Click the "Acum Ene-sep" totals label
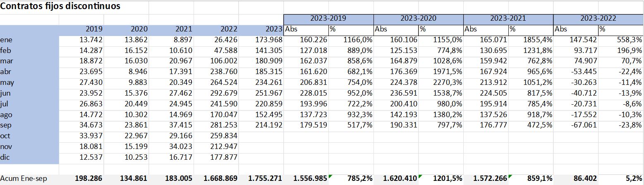 (30, 178)
